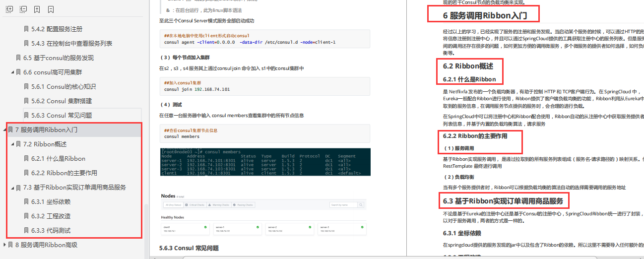Go to bookmark 6.3.2 工程改造
This screenshot has width=644, height=259.
click(51, 216)
